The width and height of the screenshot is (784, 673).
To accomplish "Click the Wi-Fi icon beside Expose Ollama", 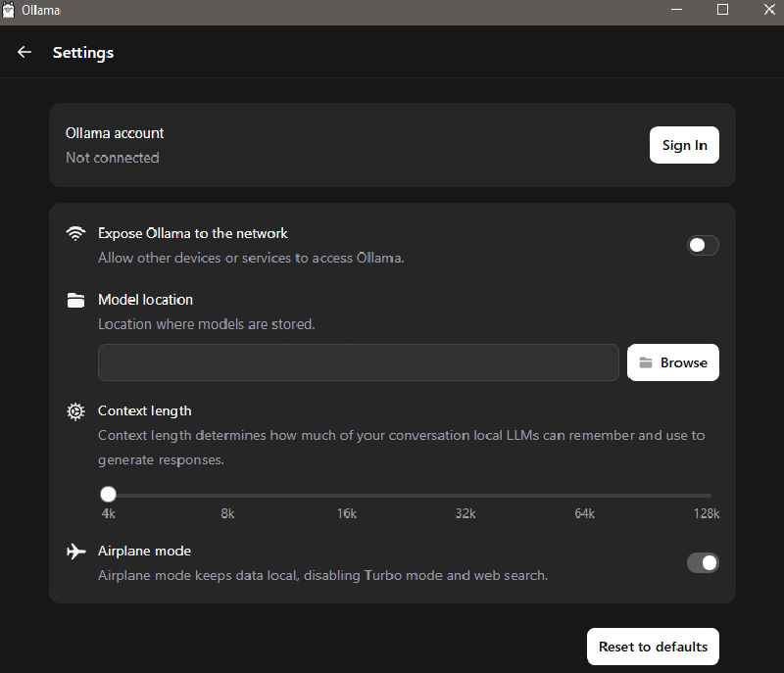I will 75,233.
